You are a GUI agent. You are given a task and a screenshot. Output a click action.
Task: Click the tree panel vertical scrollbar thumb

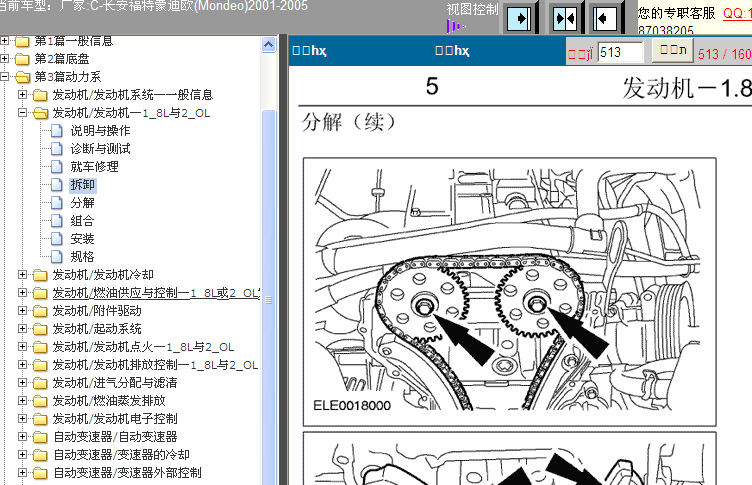(x=269, y=298)
